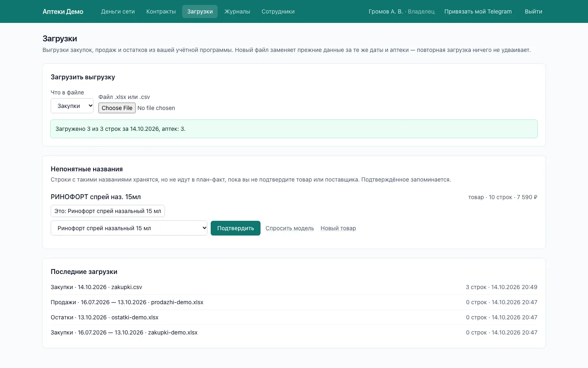Click the '3 строк · 14.10.2026 20:49' entry
The image size is (588, 368).
[501, 287]
